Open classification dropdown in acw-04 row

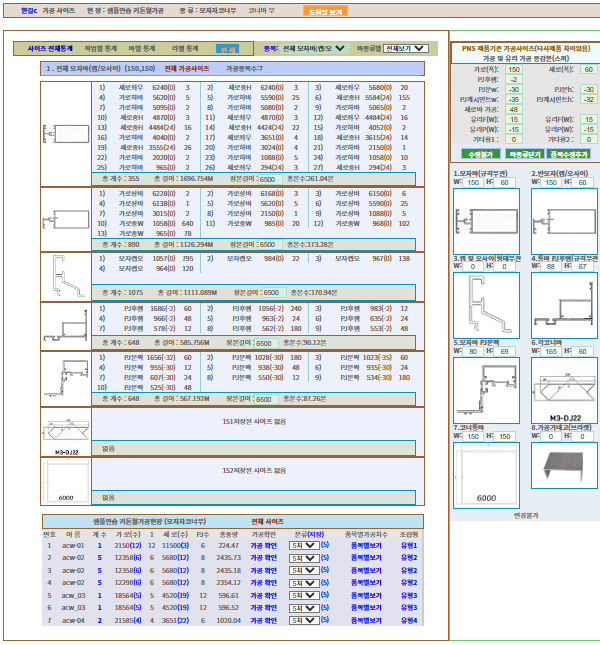coord(304,620)
